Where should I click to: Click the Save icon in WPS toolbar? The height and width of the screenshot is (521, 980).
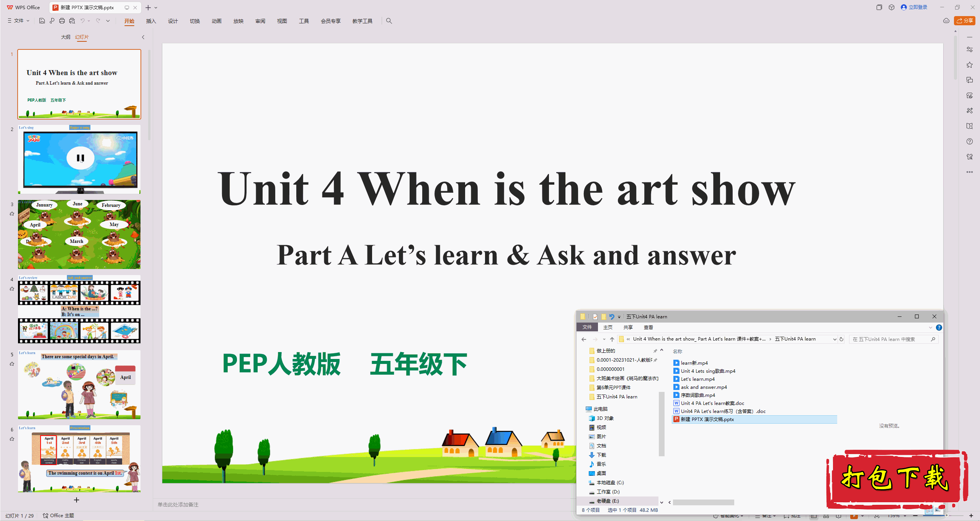pyautogui.click(x=42, y=21)
